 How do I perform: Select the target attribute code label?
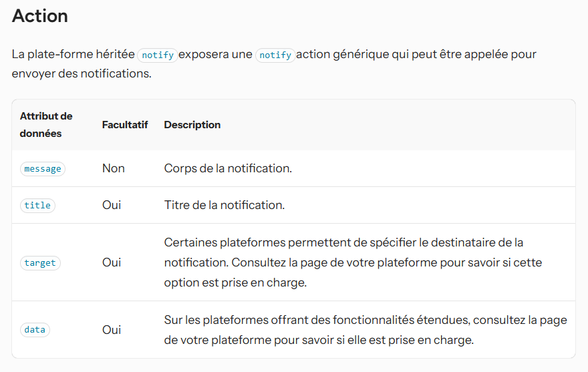point(40,263)
